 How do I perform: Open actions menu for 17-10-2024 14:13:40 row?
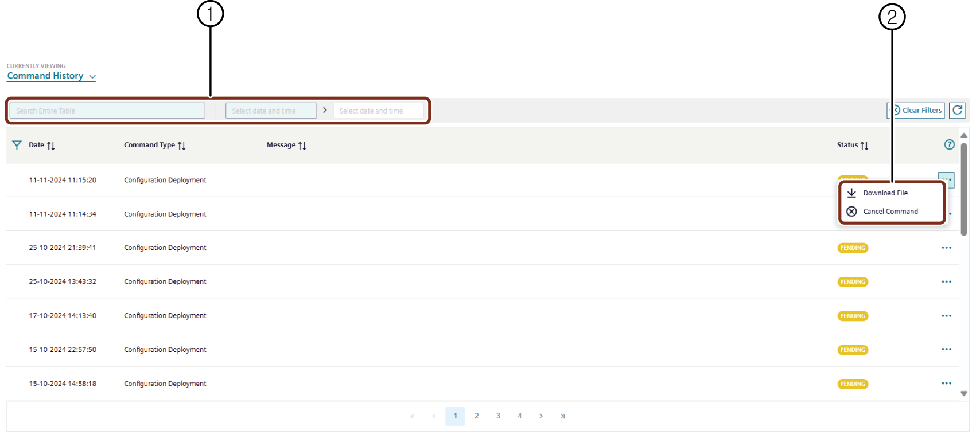point(946,316)
